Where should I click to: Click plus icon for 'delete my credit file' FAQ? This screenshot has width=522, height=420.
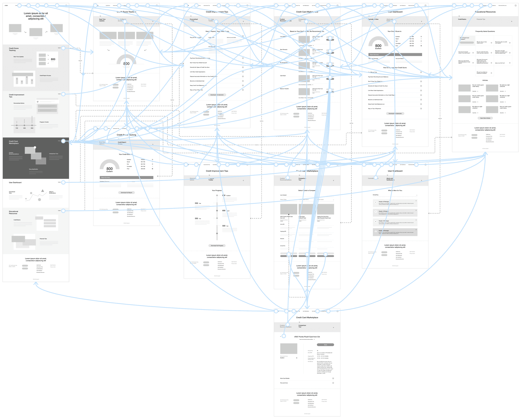click(x=491, y=73)
